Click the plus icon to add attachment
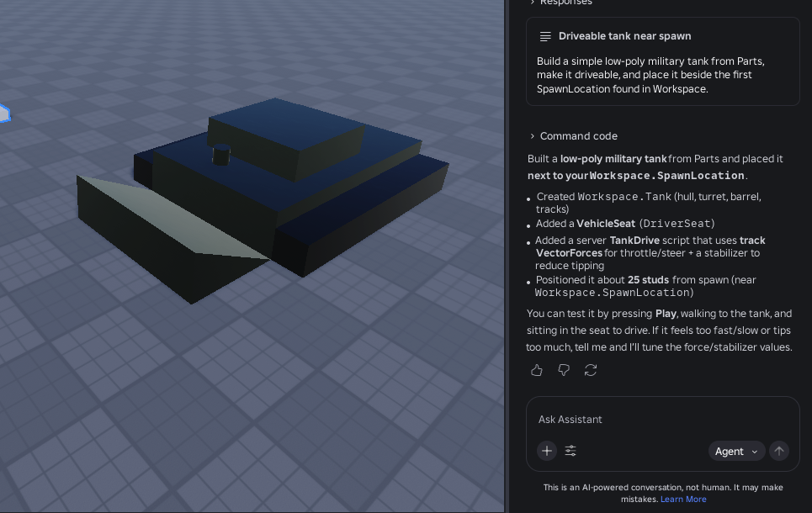 (547, 452)
